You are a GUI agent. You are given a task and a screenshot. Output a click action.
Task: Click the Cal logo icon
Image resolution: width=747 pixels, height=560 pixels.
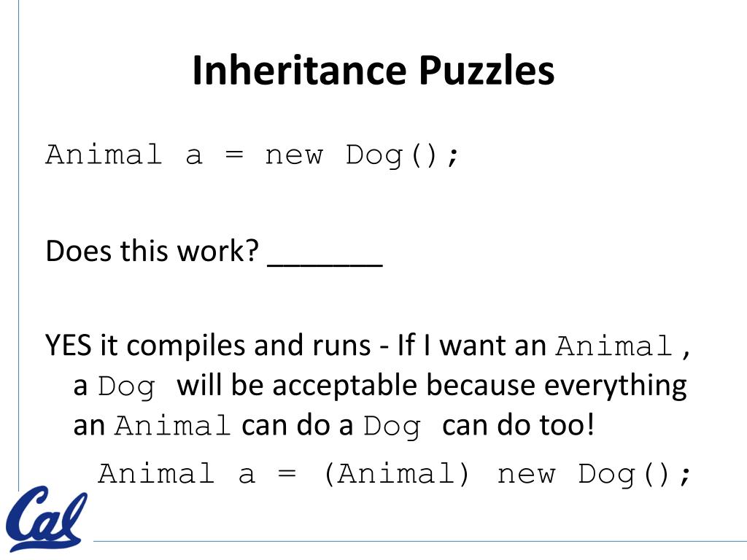46,518
